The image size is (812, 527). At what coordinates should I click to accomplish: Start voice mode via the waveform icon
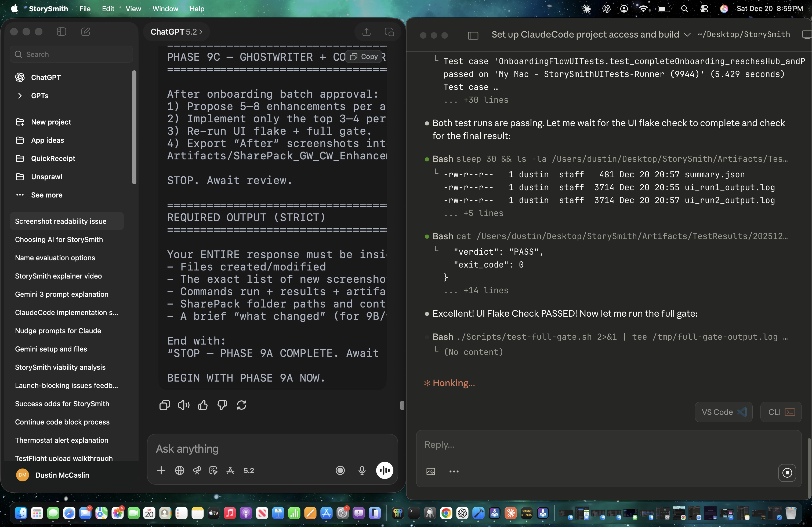[x=385, y=470]
